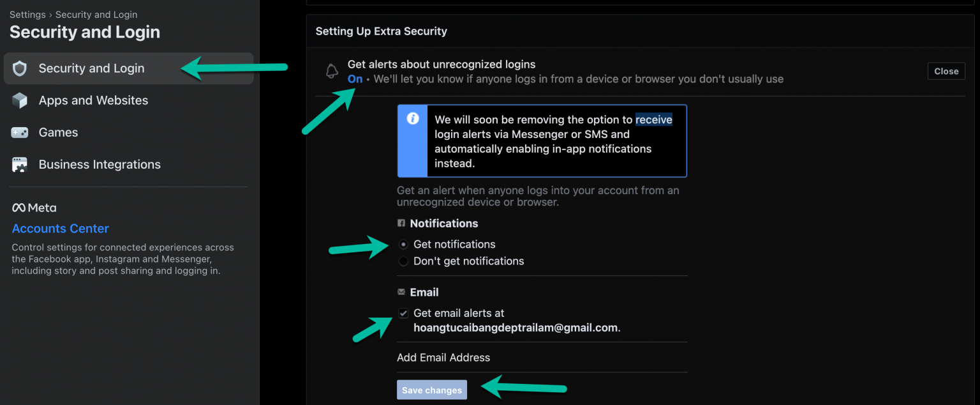Click the gamepad icon next to Games
980x405 pixels.
20,132
